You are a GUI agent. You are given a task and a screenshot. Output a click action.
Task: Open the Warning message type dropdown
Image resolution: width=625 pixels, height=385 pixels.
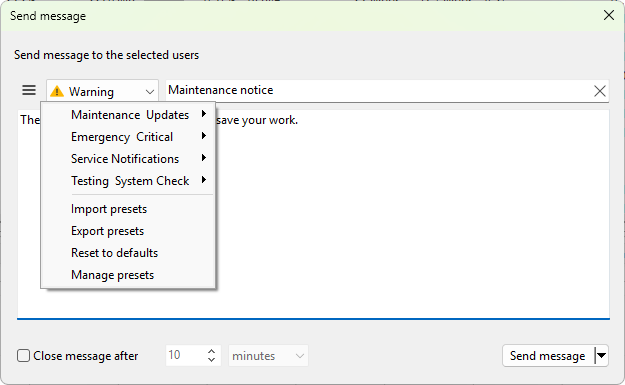point(102,91)
